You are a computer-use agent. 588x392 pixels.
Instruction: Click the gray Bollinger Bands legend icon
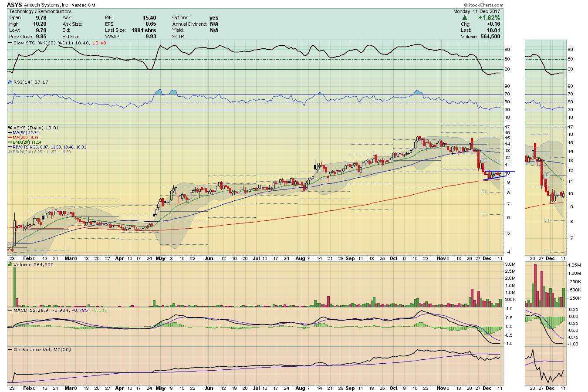click(10, 152)
